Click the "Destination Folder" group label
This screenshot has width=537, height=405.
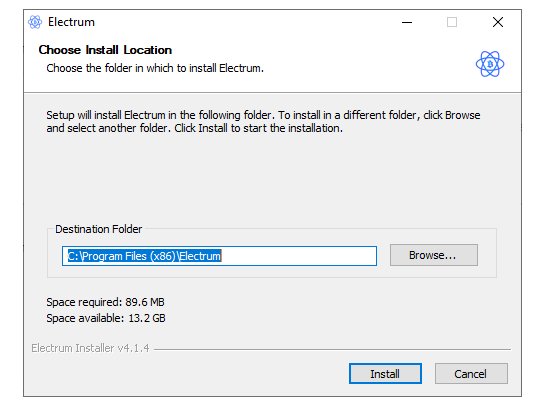99,229
